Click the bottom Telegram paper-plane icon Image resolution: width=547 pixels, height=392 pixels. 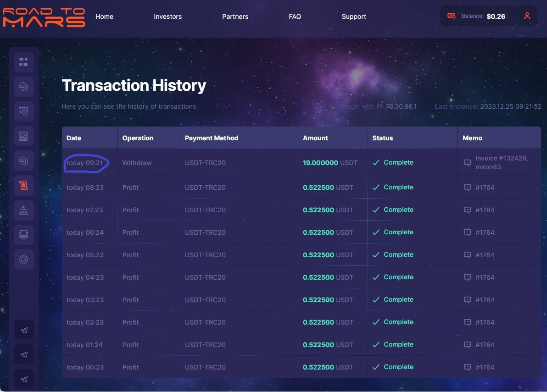click(24, 379)
